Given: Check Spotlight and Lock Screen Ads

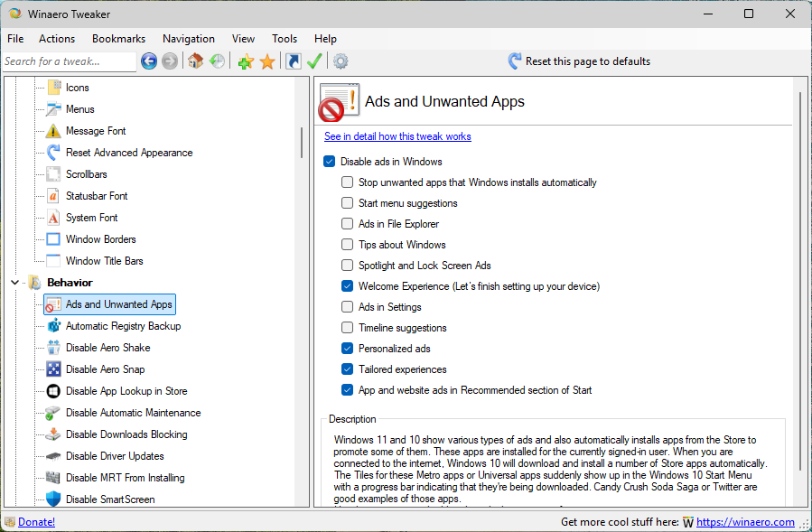Looking at the screenshot, I should point(347,266).
